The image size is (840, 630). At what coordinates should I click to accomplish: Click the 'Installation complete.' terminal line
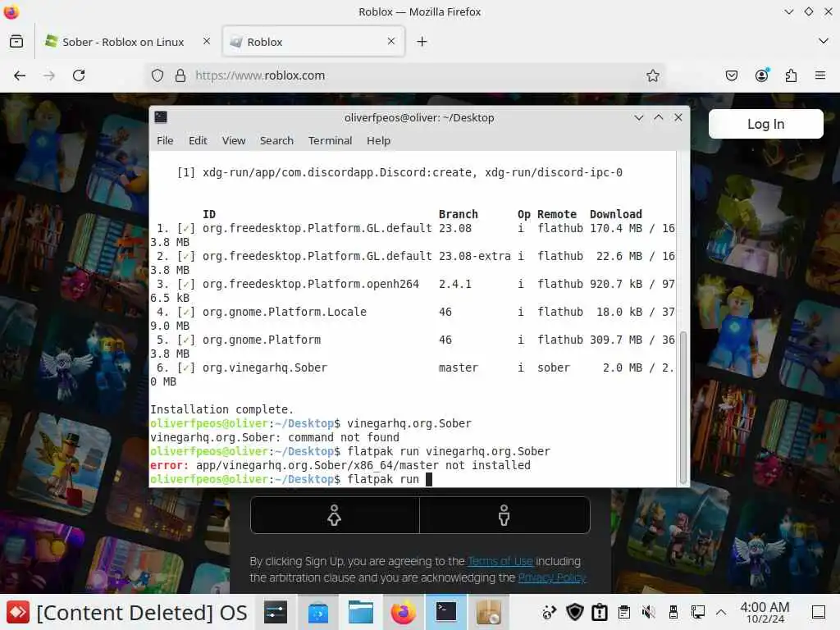221,409
